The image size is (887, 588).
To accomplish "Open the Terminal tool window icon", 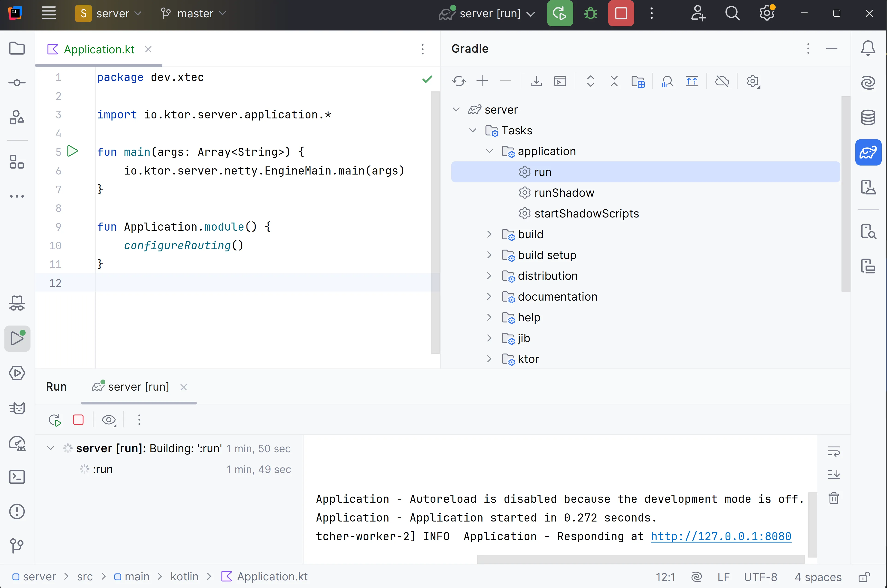I will pos(17,477).
